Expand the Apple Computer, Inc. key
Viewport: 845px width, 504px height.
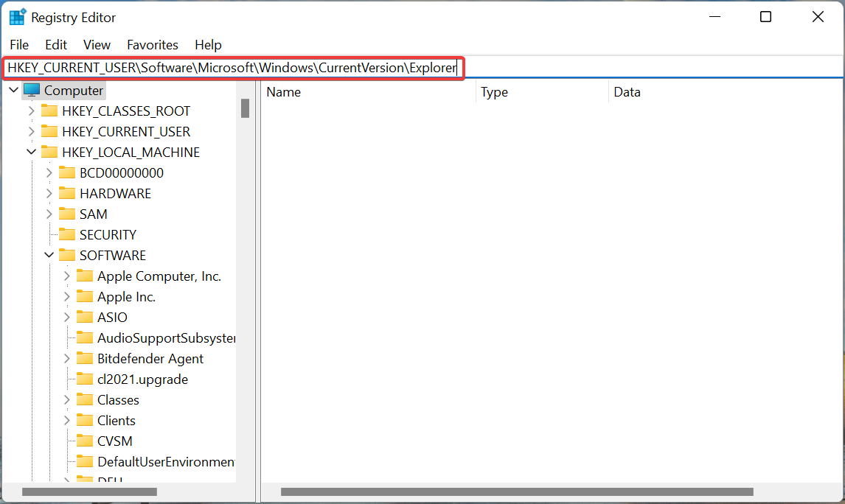point(66,276)
